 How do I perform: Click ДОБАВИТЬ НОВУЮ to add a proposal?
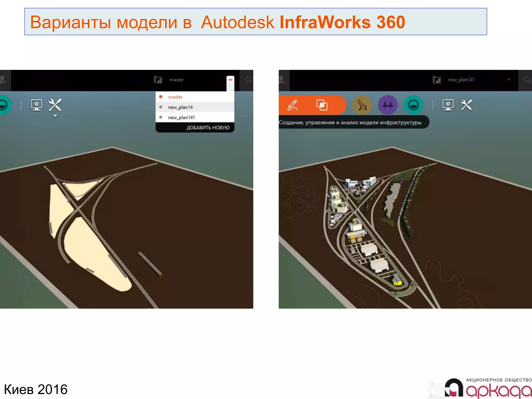click(x=208, y=128)
